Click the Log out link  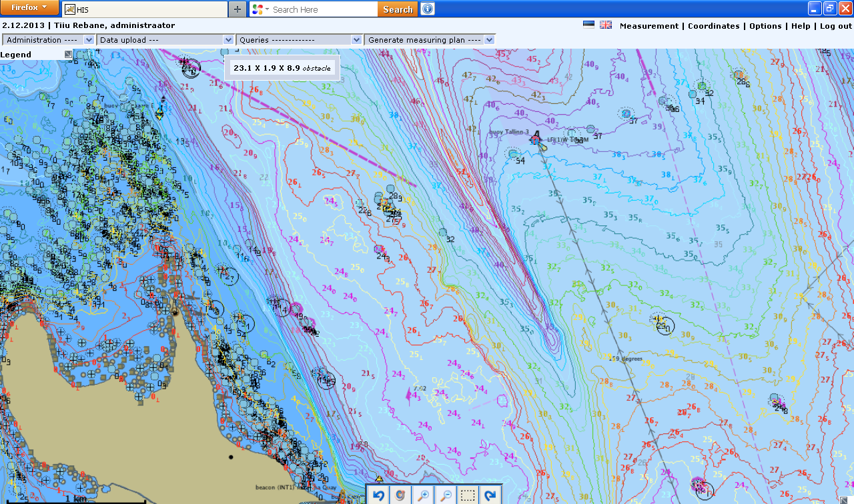pos(836,26)
